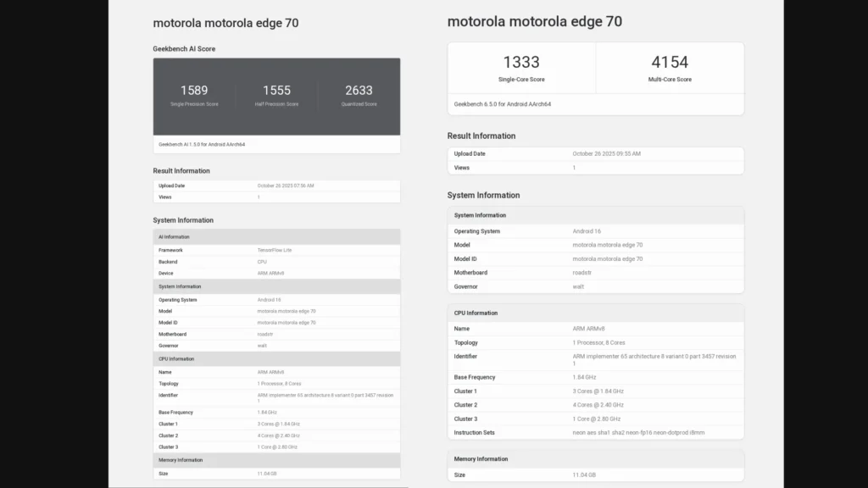This screenshot has width=868, height=488.
Task: Click the 4154 Multi-Core Score value
Action: tap(670, 62)
